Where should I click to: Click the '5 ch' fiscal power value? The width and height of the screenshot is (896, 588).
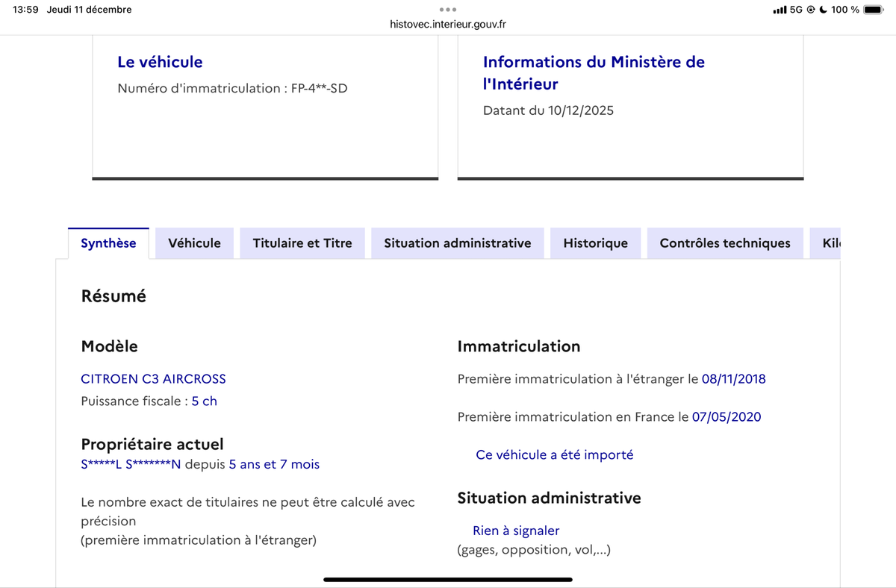(x=204, y=401)
